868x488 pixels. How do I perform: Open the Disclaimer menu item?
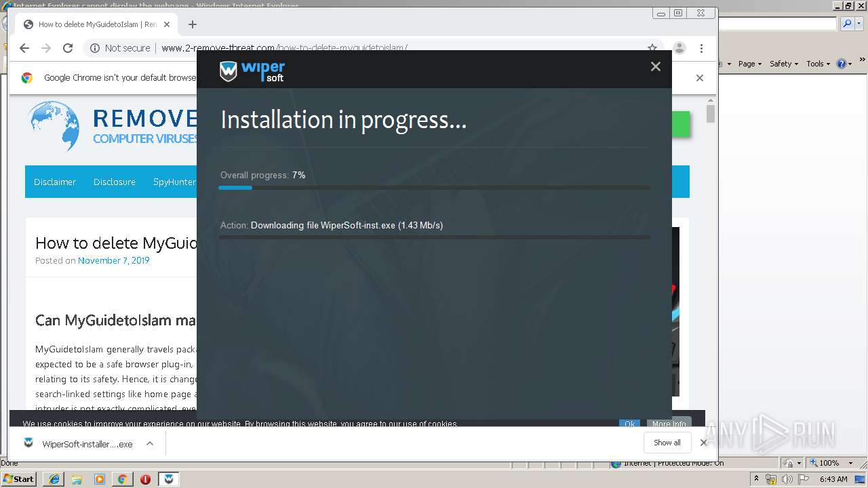55,182
